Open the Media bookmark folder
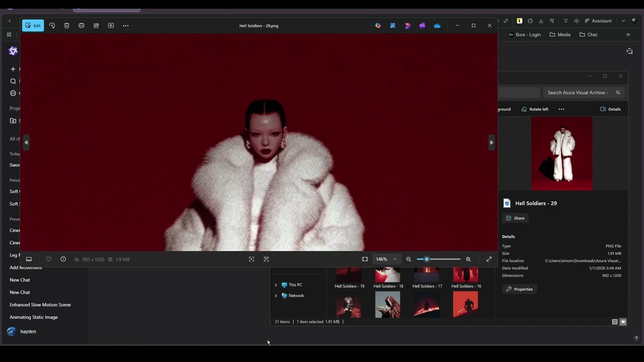644x362 pixels. pyautogui.click(x=560, y=35)
